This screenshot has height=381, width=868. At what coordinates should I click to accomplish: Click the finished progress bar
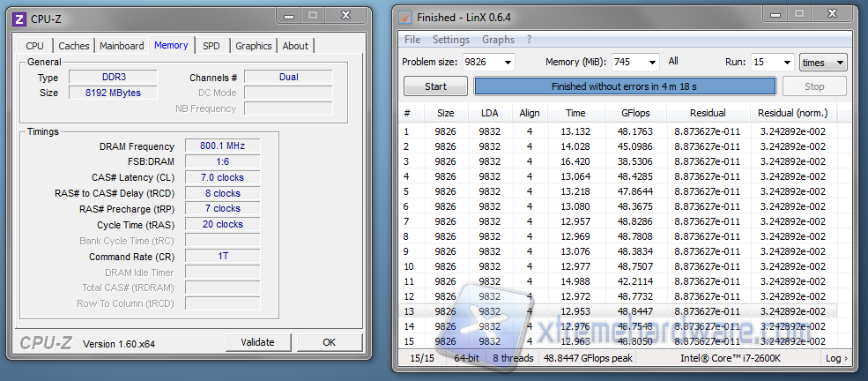(x=625, y=86)
